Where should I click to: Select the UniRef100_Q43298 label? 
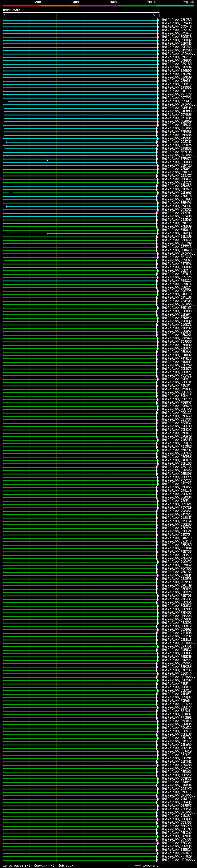(x=177, y=50)
